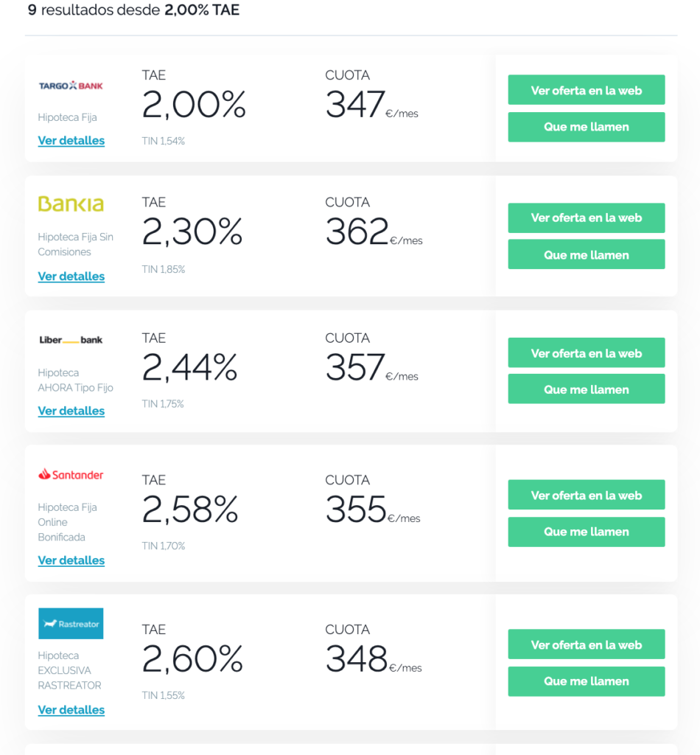700x755 pixels.
Task: Click Que me llamen for Liberbank
Action: (x=587, y=389)
